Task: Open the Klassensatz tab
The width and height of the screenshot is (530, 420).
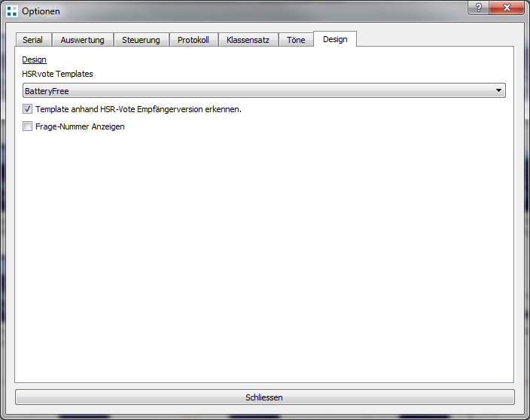Action: click(248, 40)
